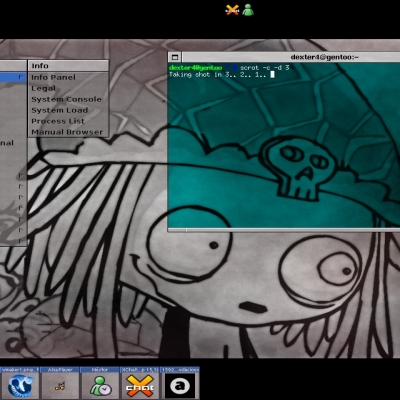The height and width of the screenshot is (400, 400).
Task: Restore the XChat miniwindow in the bottom row
Action: (x=140, y=383)
